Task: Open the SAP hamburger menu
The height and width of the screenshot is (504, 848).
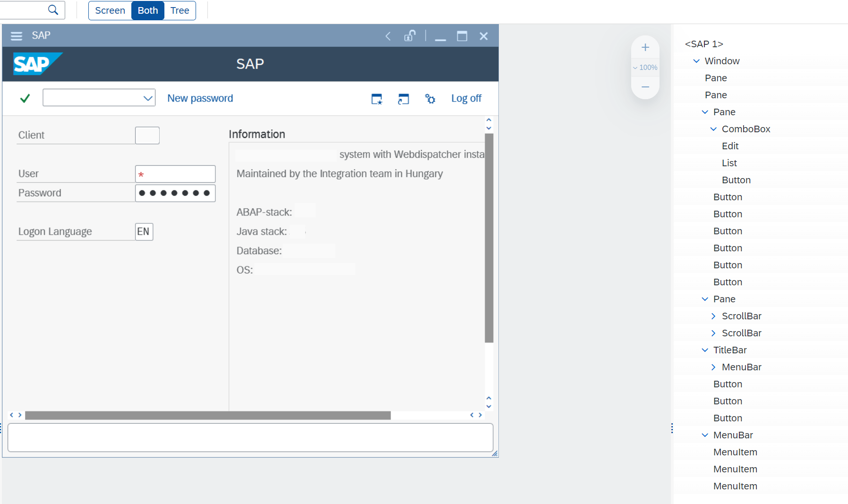Action: point(17,36)
